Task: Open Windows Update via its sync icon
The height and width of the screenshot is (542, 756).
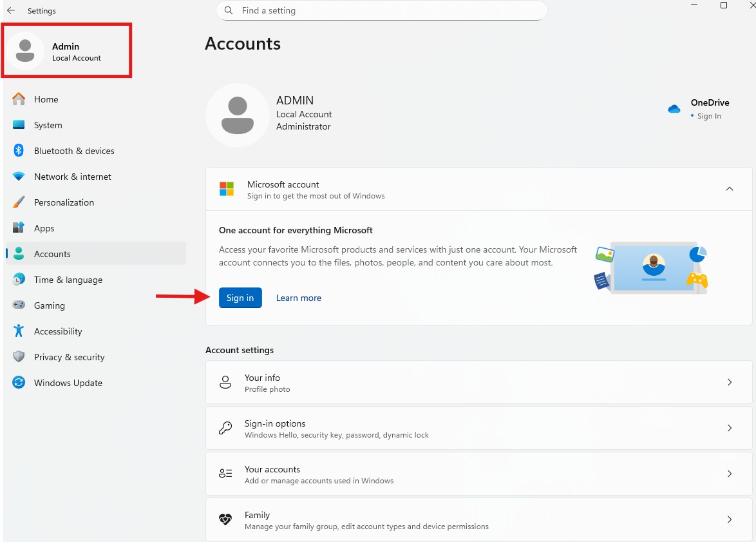Action: (19, 383)
